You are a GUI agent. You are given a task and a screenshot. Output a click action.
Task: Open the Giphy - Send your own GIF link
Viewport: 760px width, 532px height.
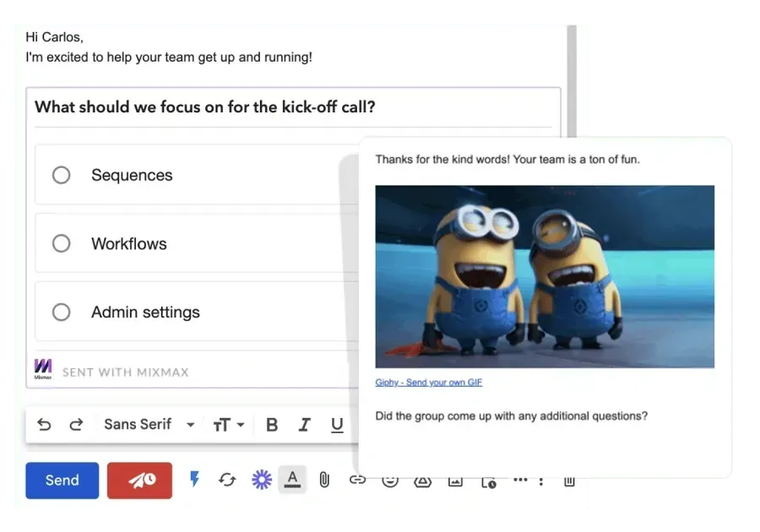click(428, 383)
